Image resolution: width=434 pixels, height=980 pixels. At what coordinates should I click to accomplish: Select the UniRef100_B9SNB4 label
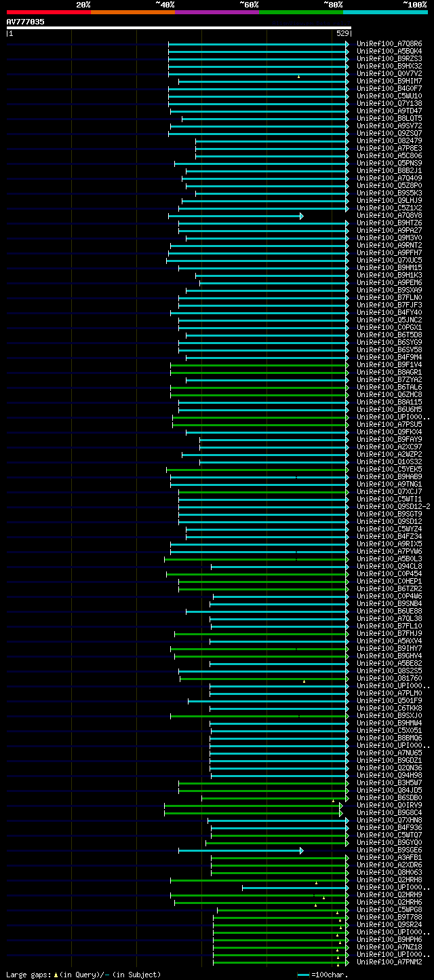tap(389, 604)
